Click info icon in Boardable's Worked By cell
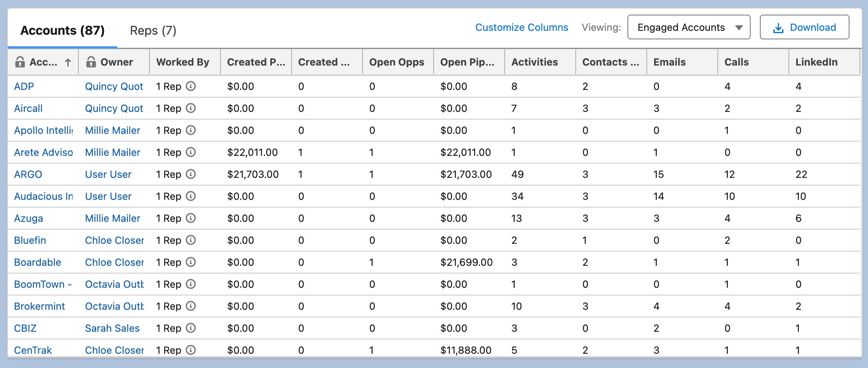The image size is (868, 368). tap(191, 262)
